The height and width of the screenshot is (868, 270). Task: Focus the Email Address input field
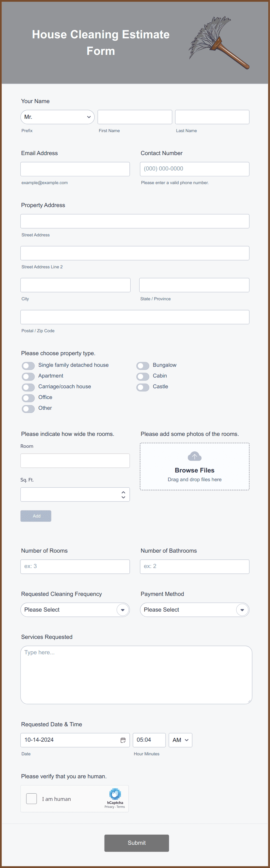(x=75, y=169)
